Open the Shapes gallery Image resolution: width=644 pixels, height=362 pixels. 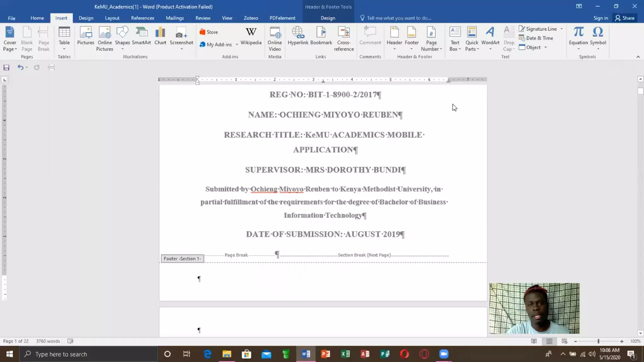click(x=122, y=39)
